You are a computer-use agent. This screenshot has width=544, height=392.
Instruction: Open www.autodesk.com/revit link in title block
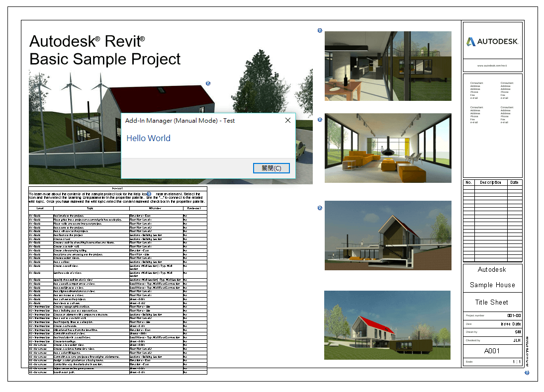click(x=492, y=66)
